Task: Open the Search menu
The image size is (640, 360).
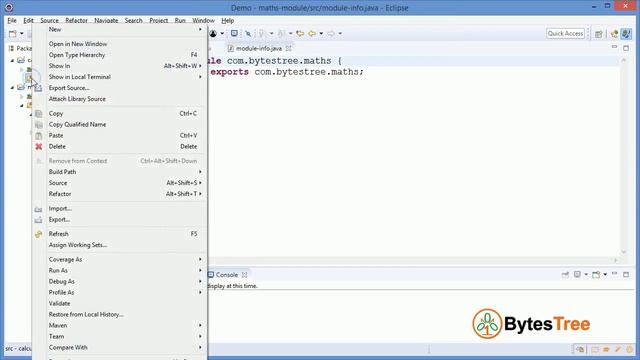Action: click(133, 20)
